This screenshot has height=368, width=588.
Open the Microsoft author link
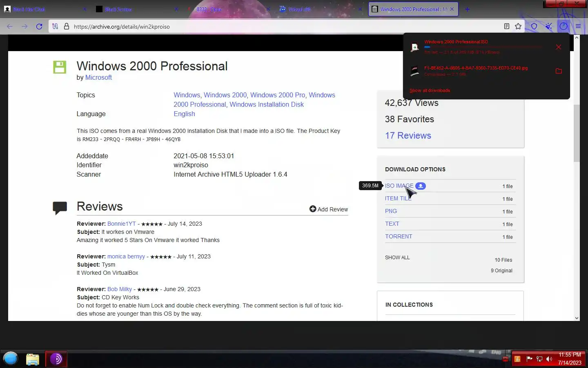(98, 77)
